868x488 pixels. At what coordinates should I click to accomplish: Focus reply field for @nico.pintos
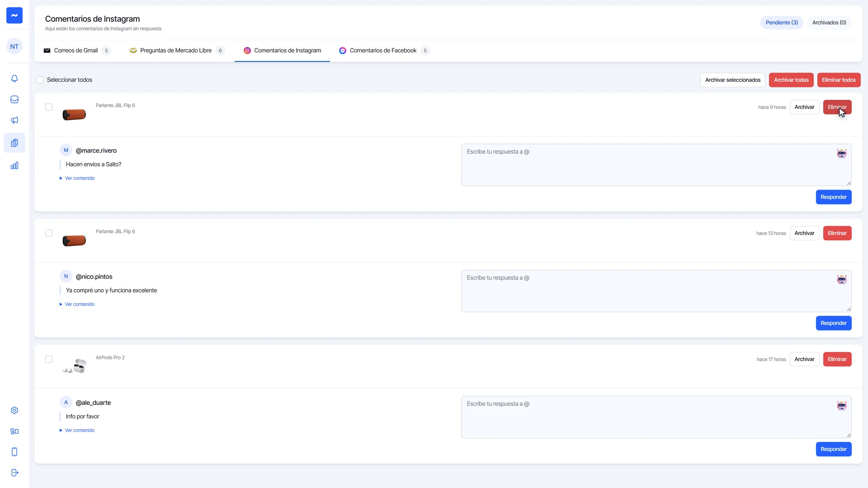coord(656,291)
